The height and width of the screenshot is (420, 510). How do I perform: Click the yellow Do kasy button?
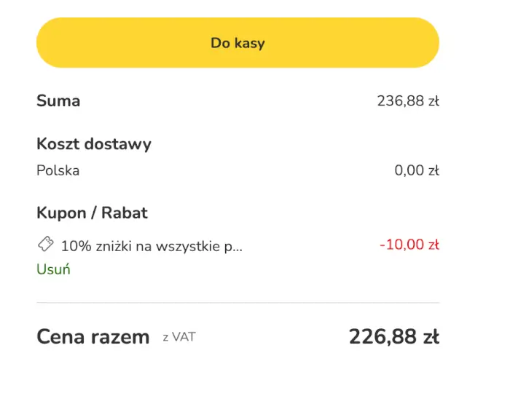[x=238, y=43]
